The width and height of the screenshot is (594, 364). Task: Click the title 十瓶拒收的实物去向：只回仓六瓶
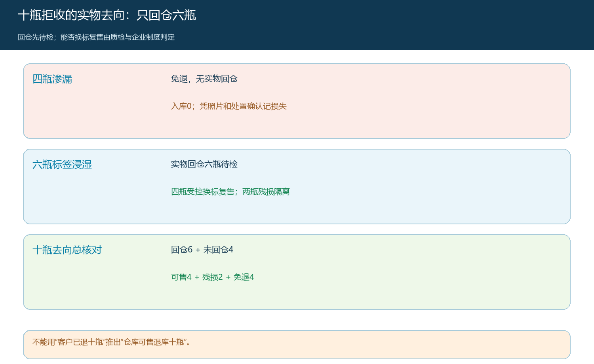[x=107, y=15]
